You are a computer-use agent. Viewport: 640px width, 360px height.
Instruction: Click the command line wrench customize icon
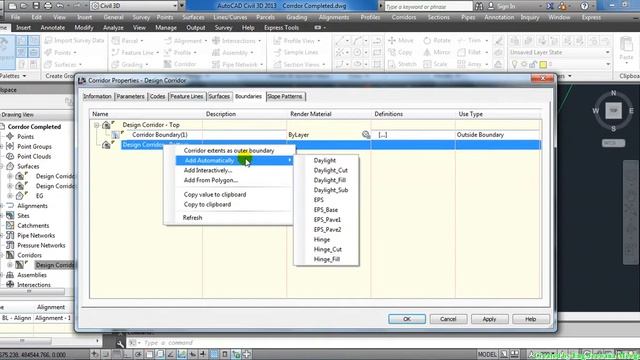point(120,343)
